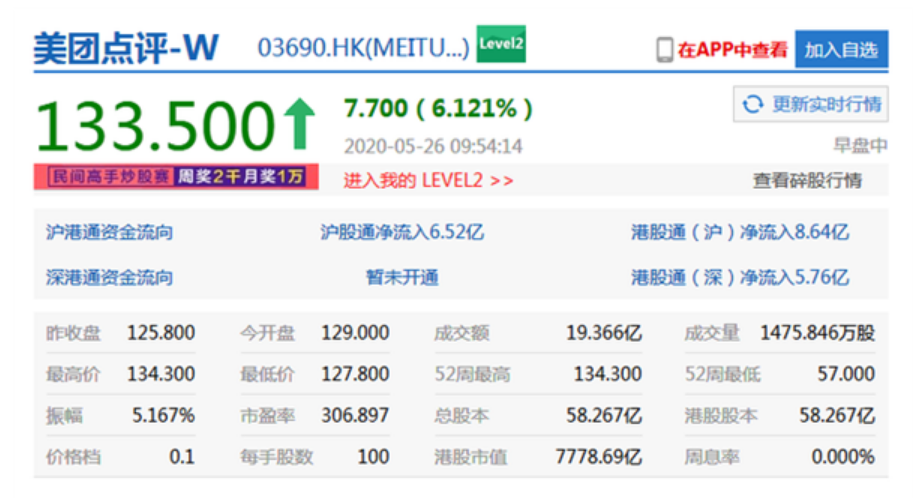
Task: Click 港股通（深）净流入5.76亿 text
Action: tap(740, 277)
